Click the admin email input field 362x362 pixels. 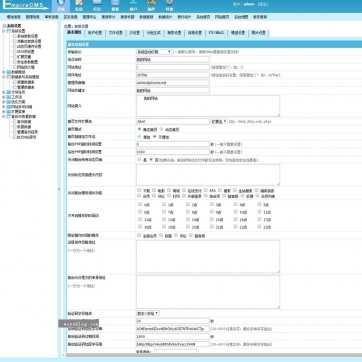pyautogui.click(x=173, y=82)
